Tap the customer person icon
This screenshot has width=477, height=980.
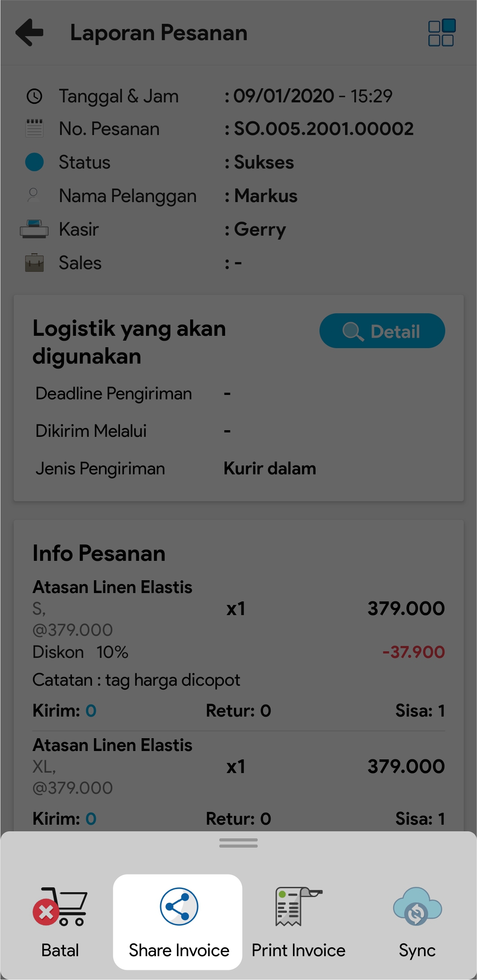tap(34, 195)
